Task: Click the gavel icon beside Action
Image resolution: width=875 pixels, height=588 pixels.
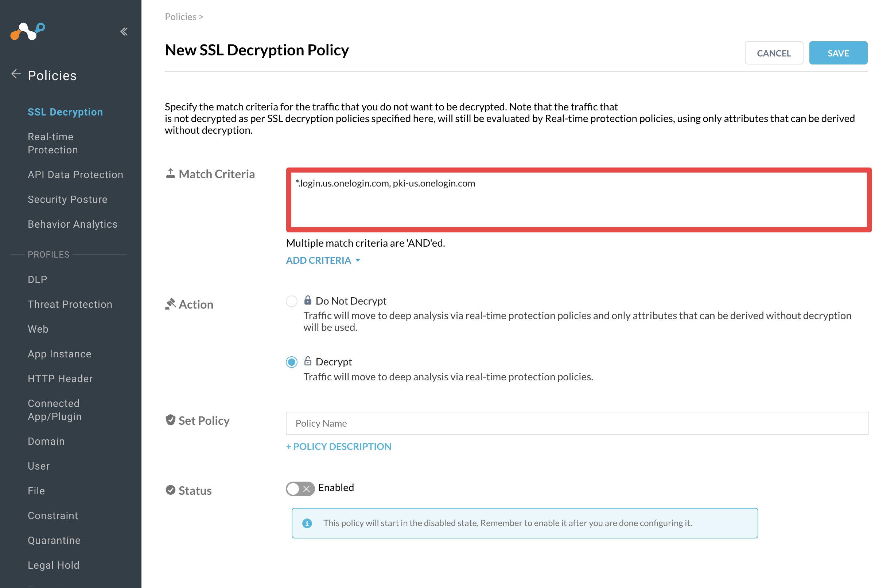Action: click(170, 304)
